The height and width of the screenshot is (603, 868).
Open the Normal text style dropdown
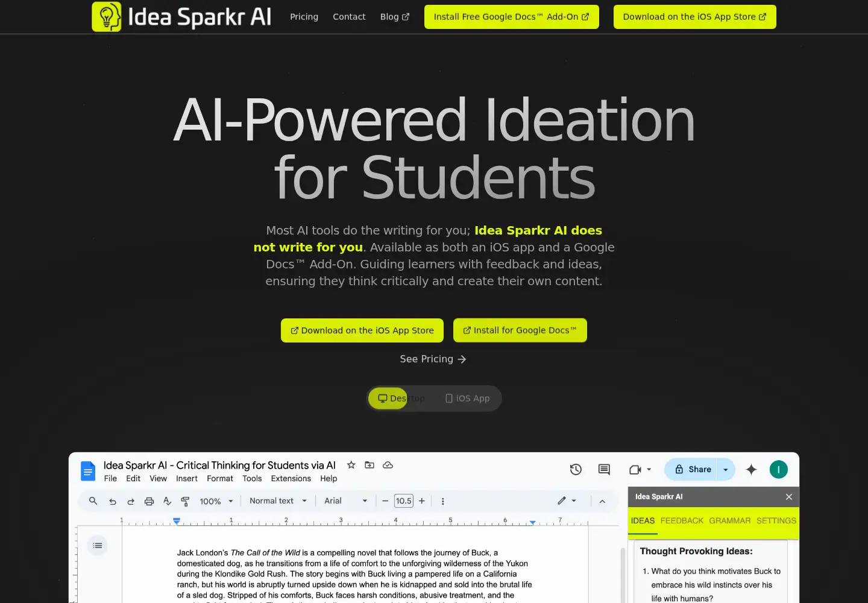click(x=278, y=501)
